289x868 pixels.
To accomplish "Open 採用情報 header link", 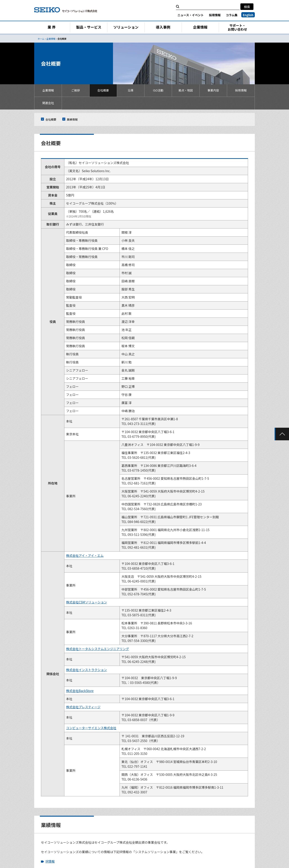I will (x=215, y=15).
